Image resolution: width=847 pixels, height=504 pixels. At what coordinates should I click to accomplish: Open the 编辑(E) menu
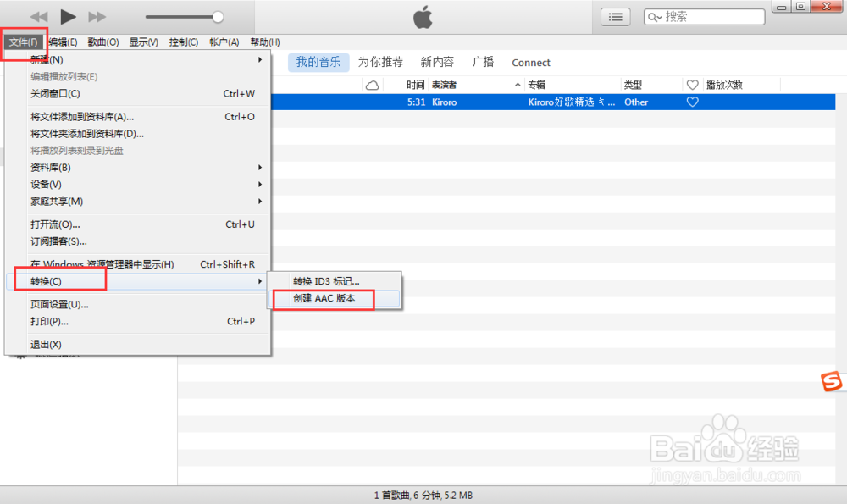pyautogui.click(x=63, y=42)
